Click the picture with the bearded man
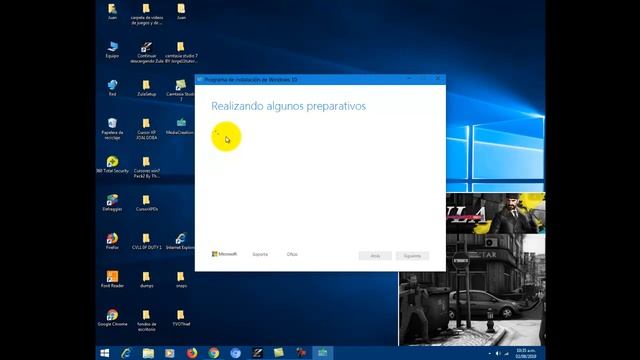The image size is (640, 360). tap(496, 213)
